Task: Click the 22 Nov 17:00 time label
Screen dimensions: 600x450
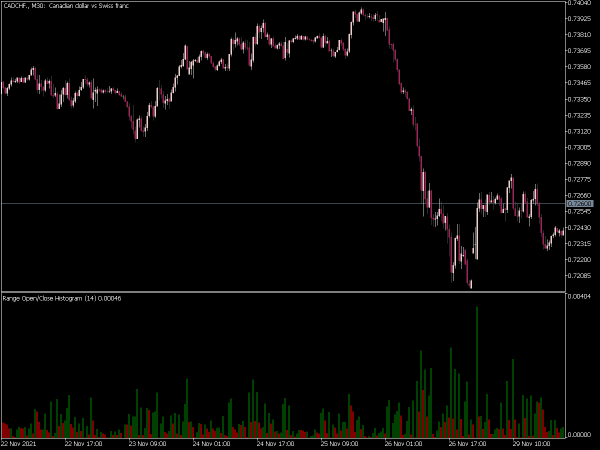Action: [x=83, y=444]
